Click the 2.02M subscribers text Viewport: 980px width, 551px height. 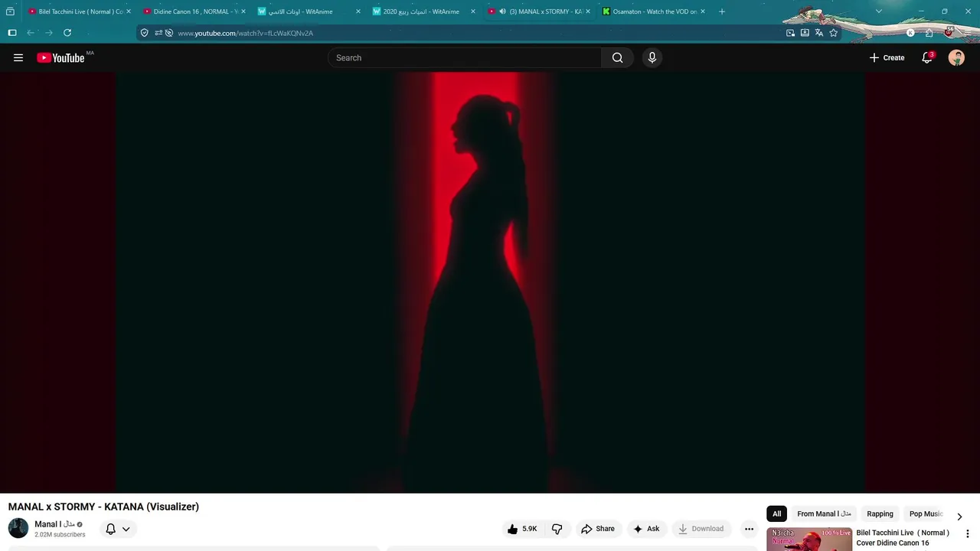pos(60,535)
